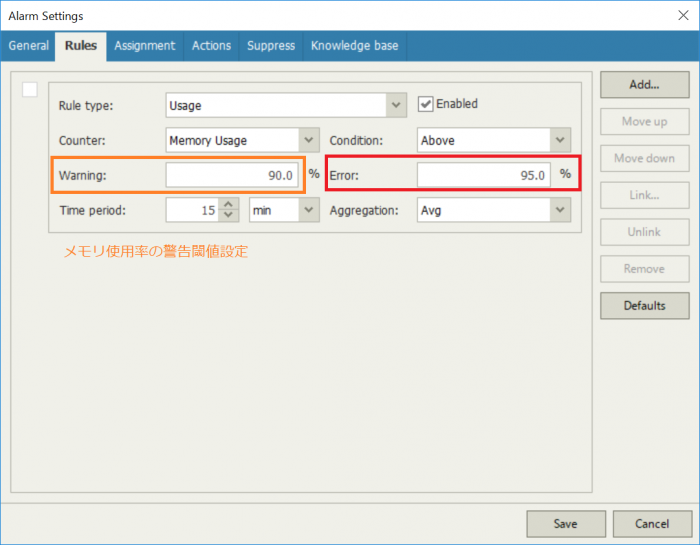Click the Counter label
This screenshot has width=700, height=545.
[x=82, y=141]
